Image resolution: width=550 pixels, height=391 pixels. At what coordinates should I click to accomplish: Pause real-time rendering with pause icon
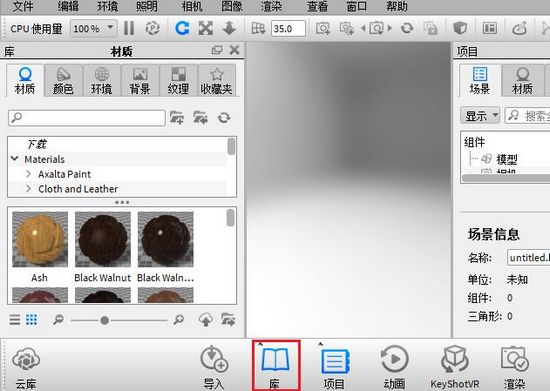(129, 28)
